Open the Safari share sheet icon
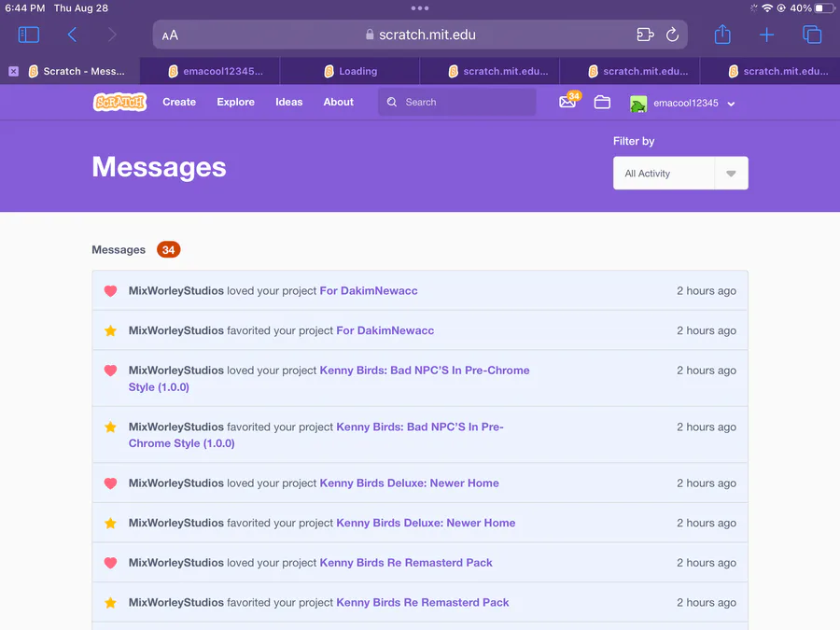Image resolution: width=840 pixels, height=630 pixels. click(x=722, y=35)
